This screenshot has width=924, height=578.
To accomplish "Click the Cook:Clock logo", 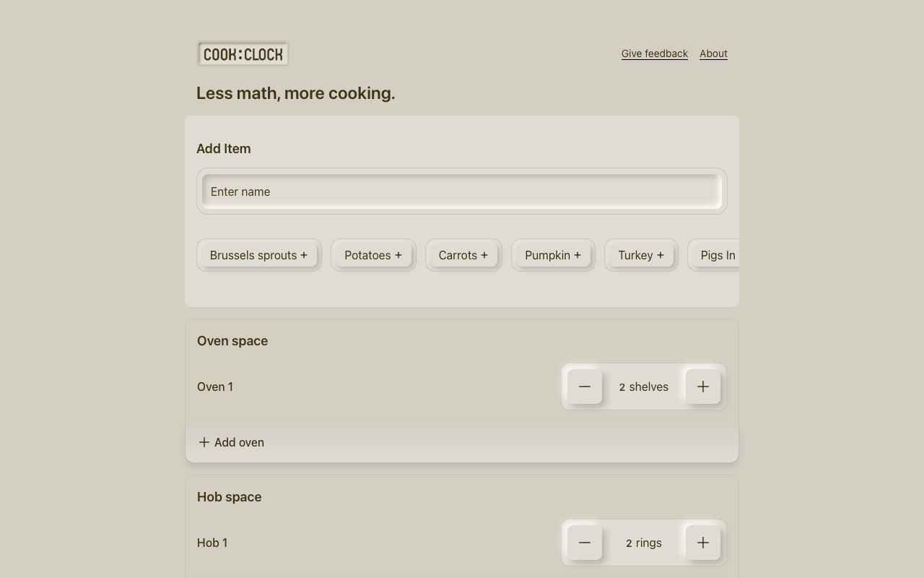I will 243,53.
